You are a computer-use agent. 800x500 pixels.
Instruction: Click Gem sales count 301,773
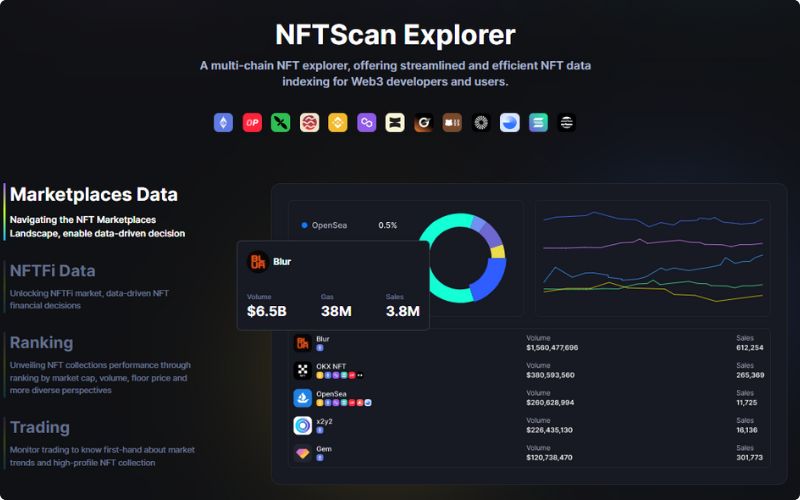coord(749,458)
